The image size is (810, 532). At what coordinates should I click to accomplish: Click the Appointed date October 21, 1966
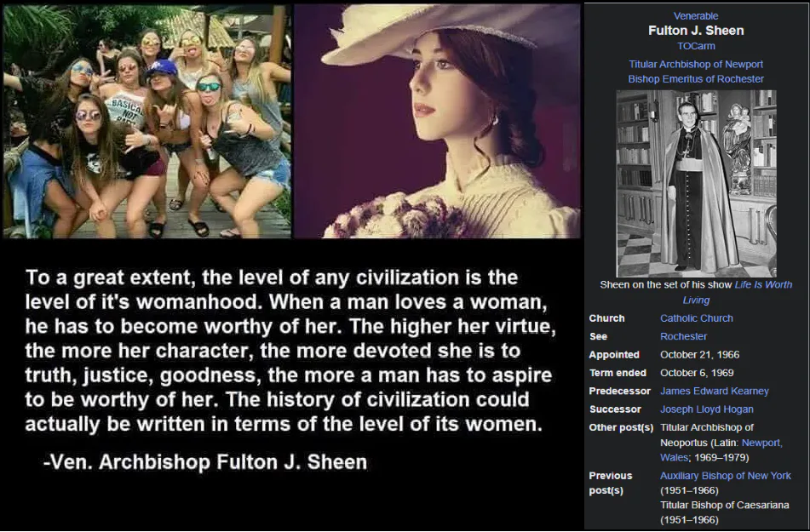pos(699,355)
